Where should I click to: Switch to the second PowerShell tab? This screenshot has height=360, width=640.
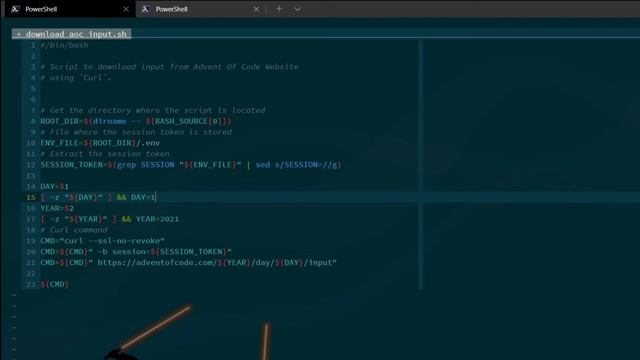[200, 9]
